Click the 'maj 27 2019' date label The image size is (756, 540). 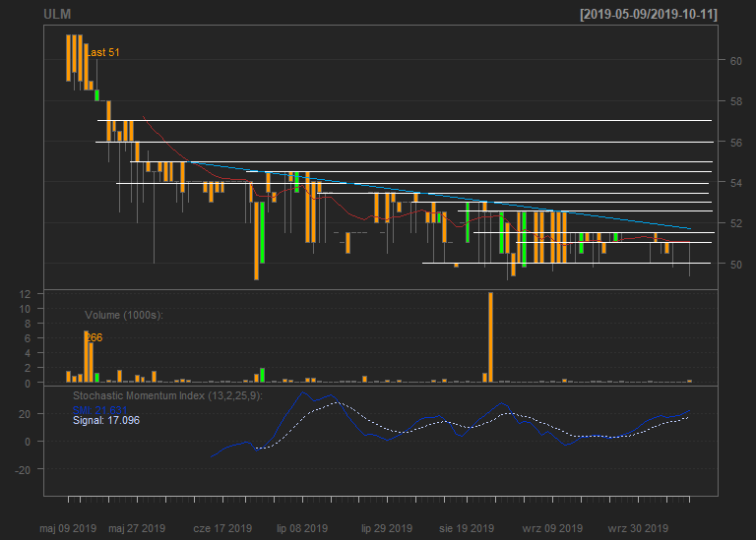tap(137, 528)
